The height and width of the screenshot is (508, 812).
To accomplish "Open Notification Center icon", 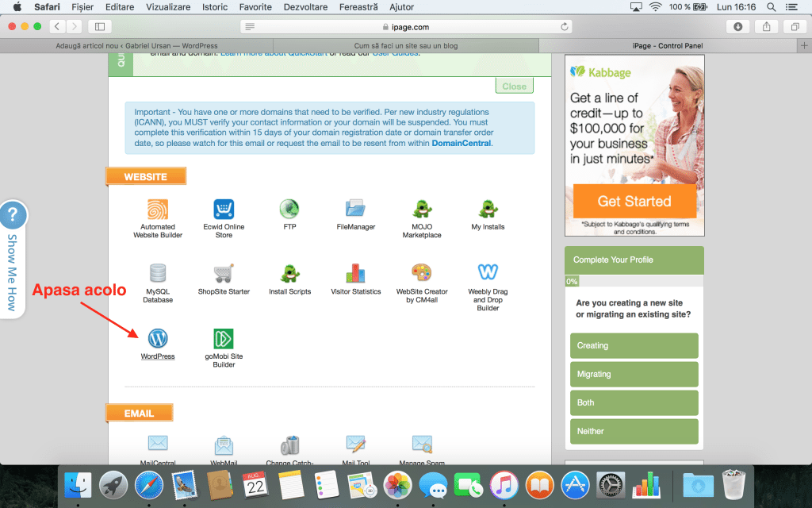I will pyautogui.click(x=791, y=6).
